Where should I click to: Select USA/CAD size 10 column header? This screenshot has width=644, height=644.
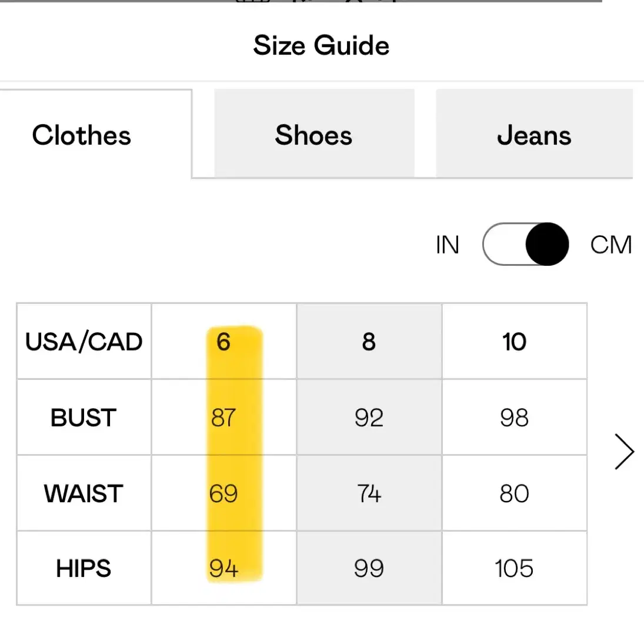click(514, 341)
